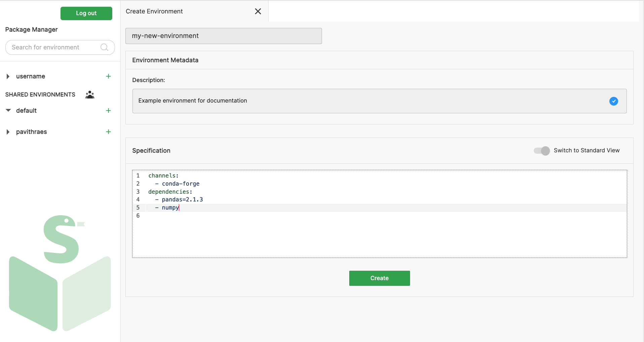Click the environment name input field
Viewport: 644px width, 342px height.
(223, 36)
